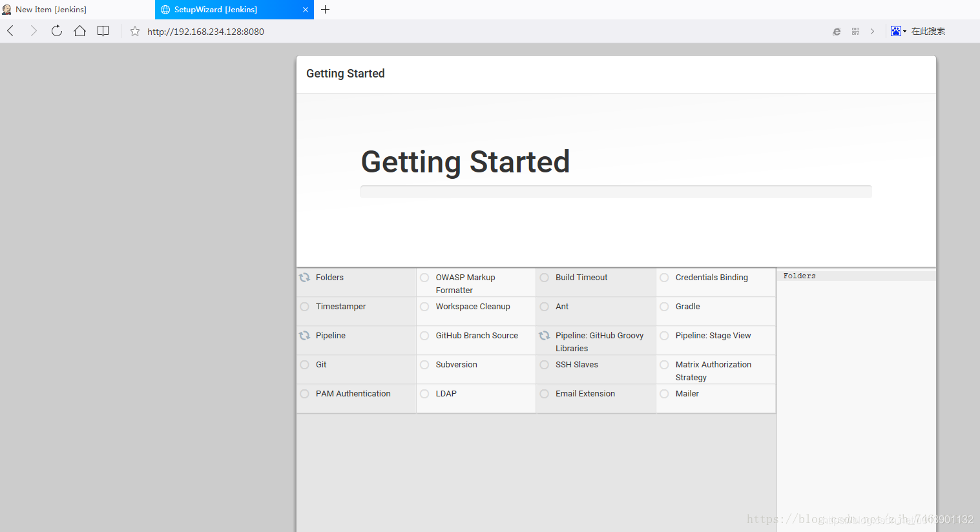Click the spinning icon beside Pipeline
This screenshot has height=532, width=980.
click(x=305, y=336)
